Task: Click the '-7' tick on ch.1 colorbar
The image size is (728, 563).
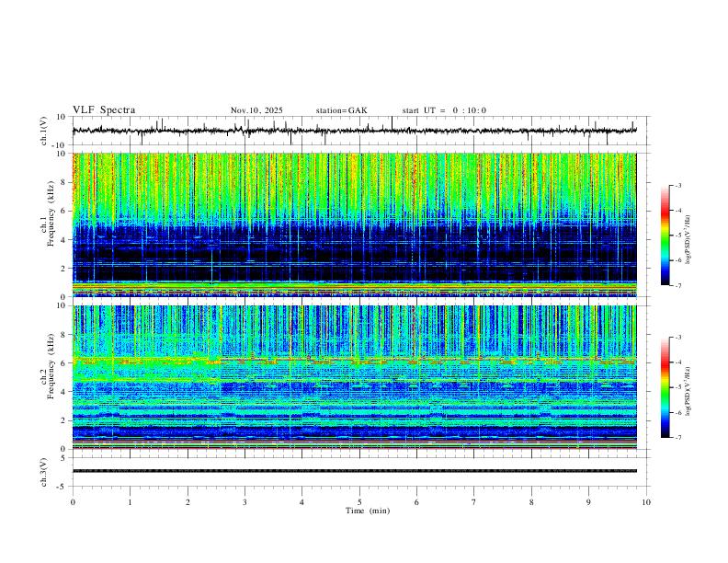Action: 678,286
